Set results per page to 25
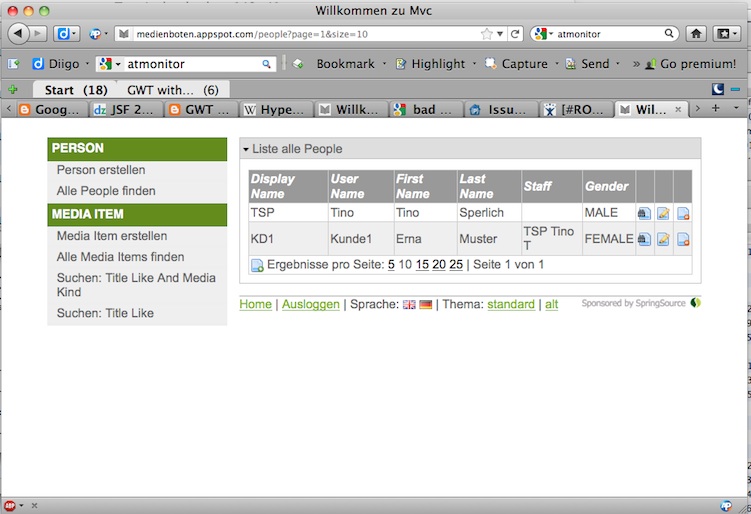 pyautogui.click(x=456, y=265)
